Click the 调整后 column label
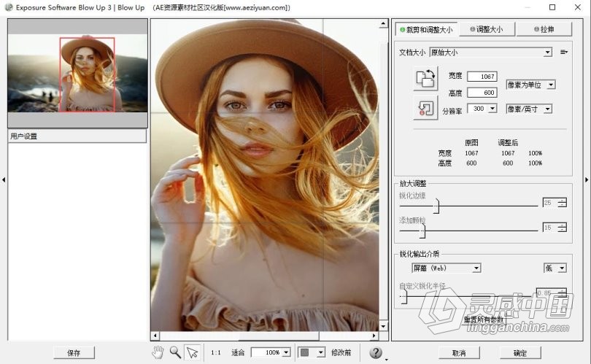The height and width of the screenshot is (364, 591). [508, 142]
